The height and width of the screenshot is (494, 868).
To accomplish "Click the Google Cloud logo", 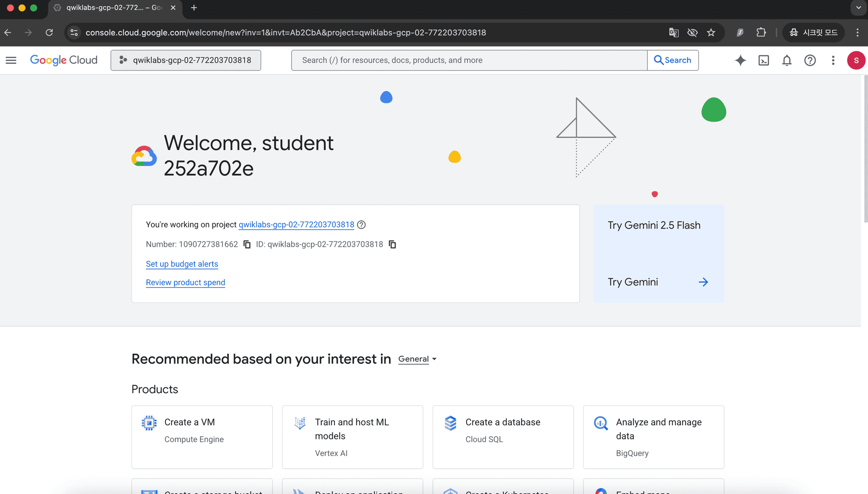I will (x=64, y=60).
